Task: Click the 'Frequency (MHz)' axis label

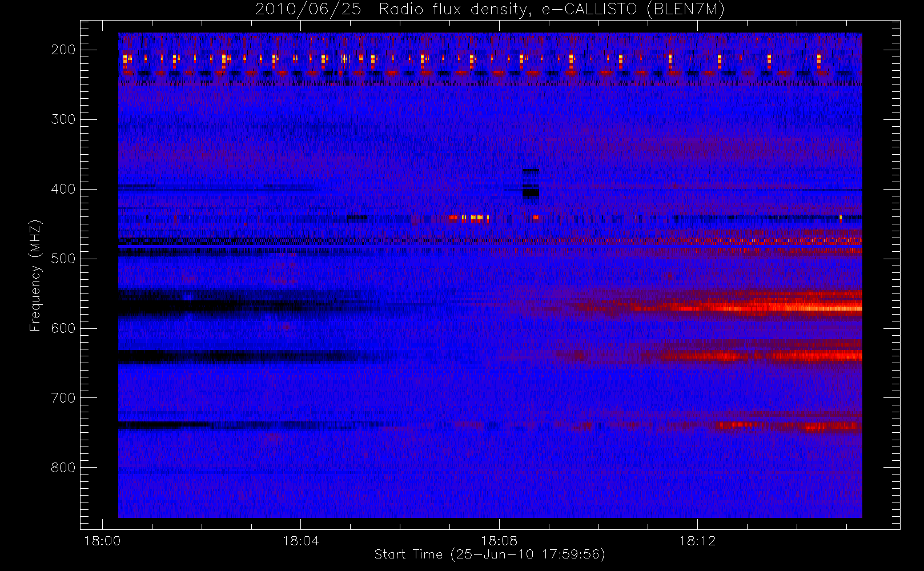Action: (35, 275)
